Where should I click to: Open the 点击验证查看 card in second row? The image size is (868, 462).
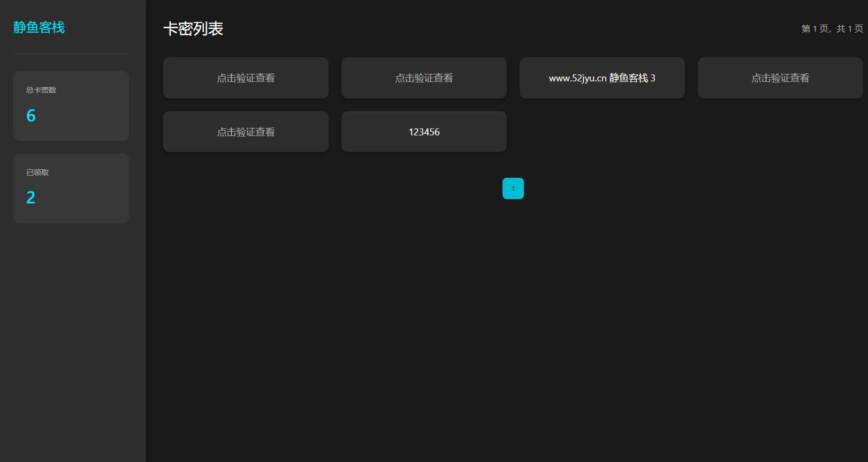pyautogui.click(x=246, y=132)
